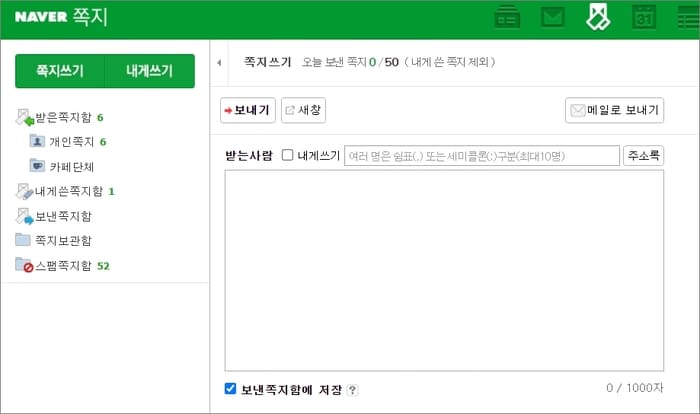The width and height of the screenshot is (700, 414).
Task: Open the mail envelope icon in header
Action: coord(553,17)
